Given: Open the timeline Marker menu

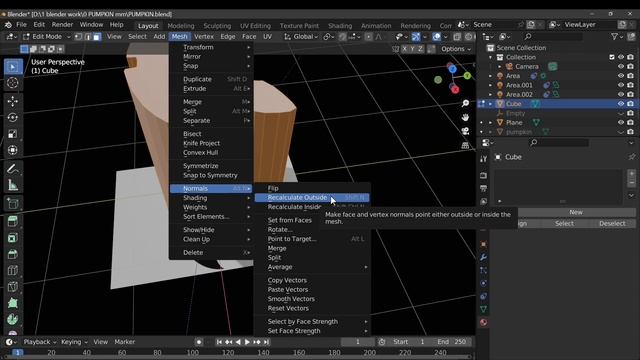Looking at the screenshot, I should click(x=124, y=342).
